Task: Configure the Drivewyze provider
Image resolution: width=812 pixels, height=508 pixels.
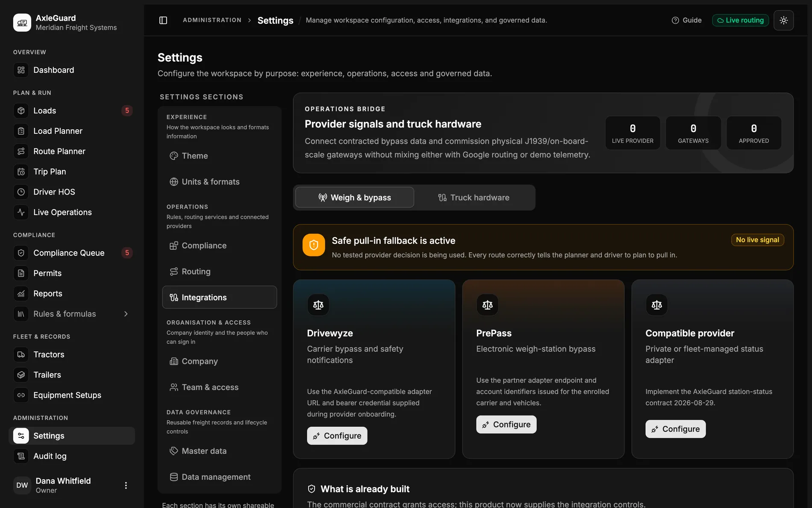Action: [x=337, y=436]
